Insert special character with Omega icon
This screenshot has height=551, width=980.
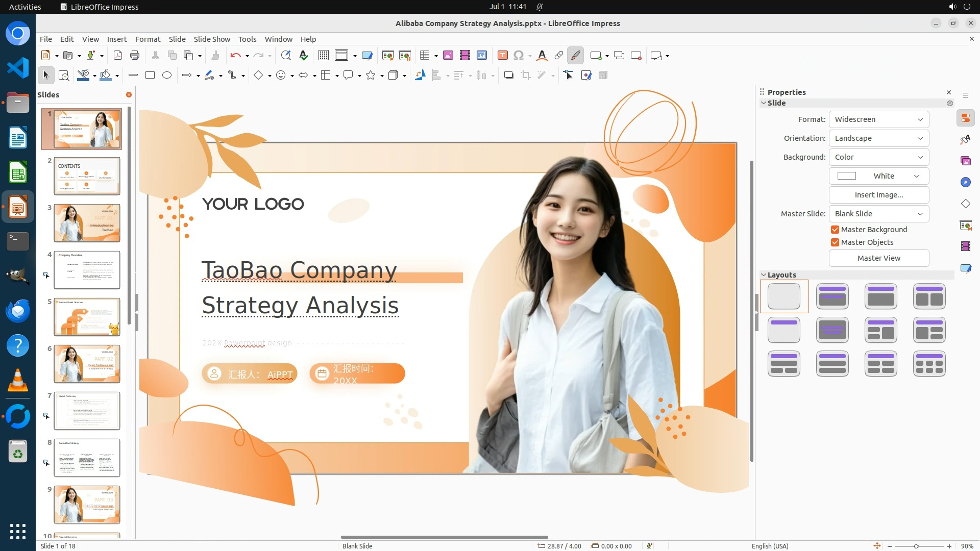coord(519,56)
